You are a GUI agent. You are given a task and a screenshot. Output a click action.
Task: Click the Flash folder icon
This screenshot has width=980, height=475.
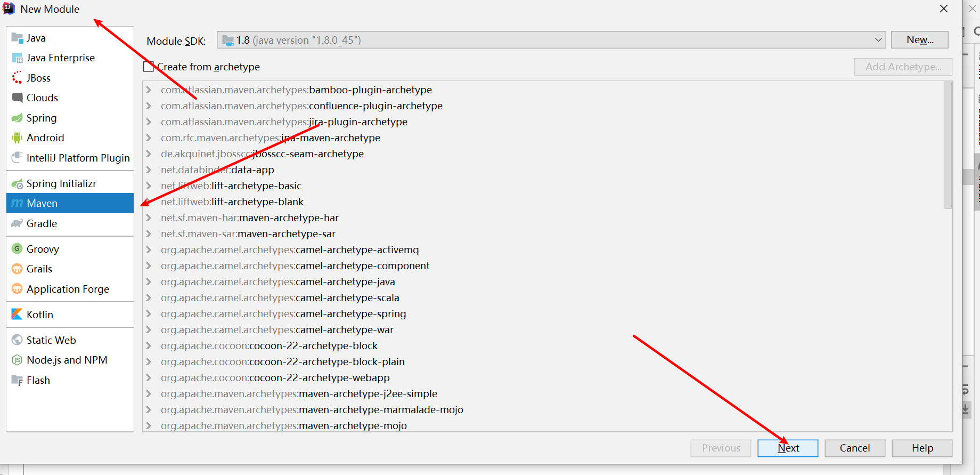tap(17, 380)
